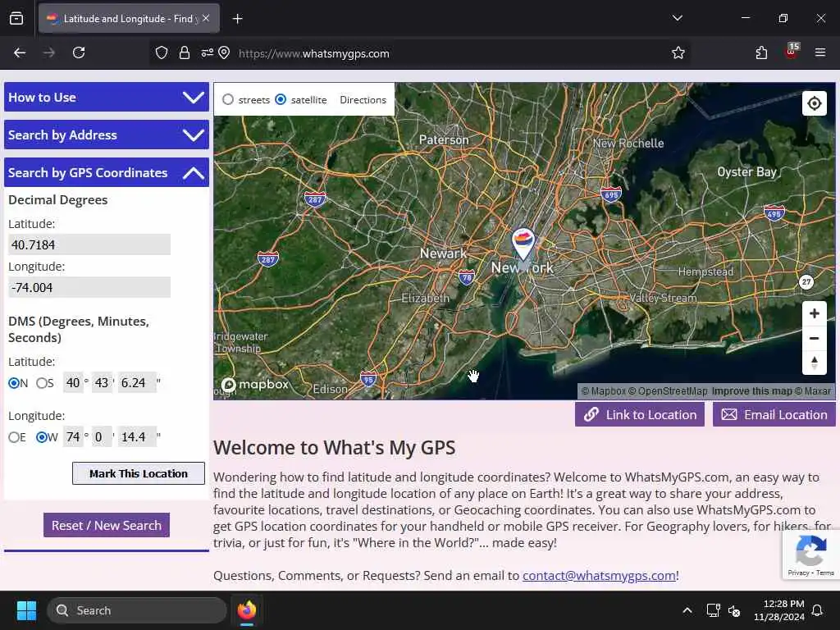840x630 pixels.
Task: Click latitude seconds field showing 6.24
Action: pyautogui.click(x=137, y=382)
